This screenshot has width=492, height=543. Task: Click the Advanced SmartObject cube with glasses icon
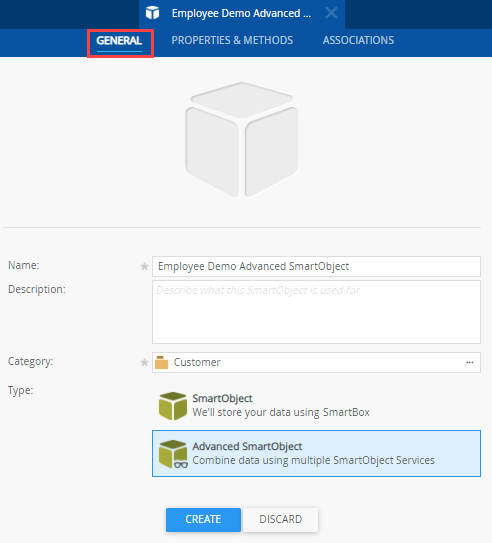[173, 454]
